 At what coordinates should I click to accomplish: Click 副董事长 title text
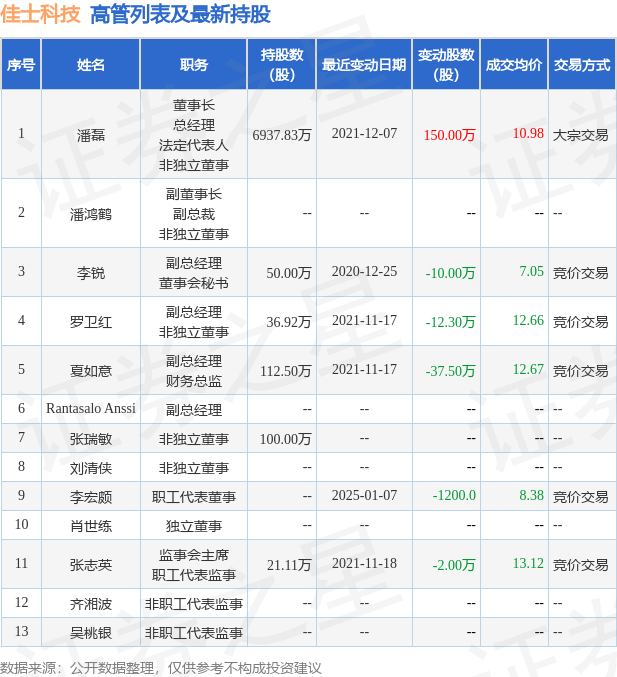pos(194,194)
